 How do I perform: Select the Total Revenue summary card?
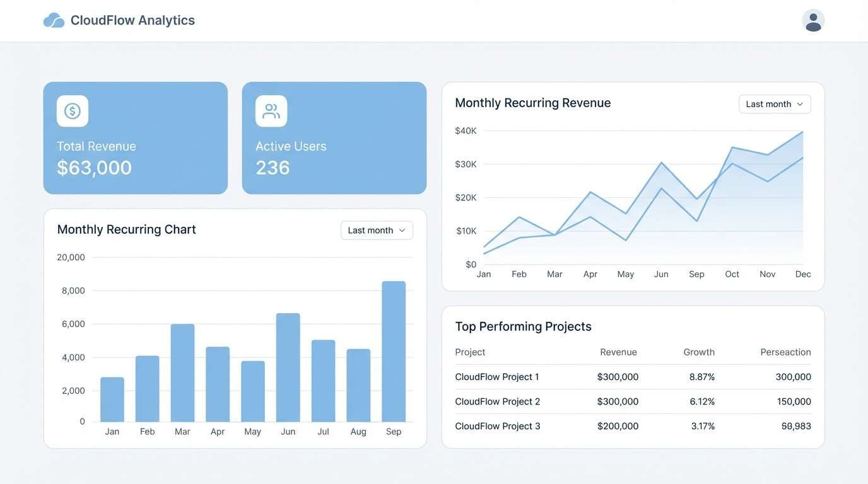coord(136,137)
